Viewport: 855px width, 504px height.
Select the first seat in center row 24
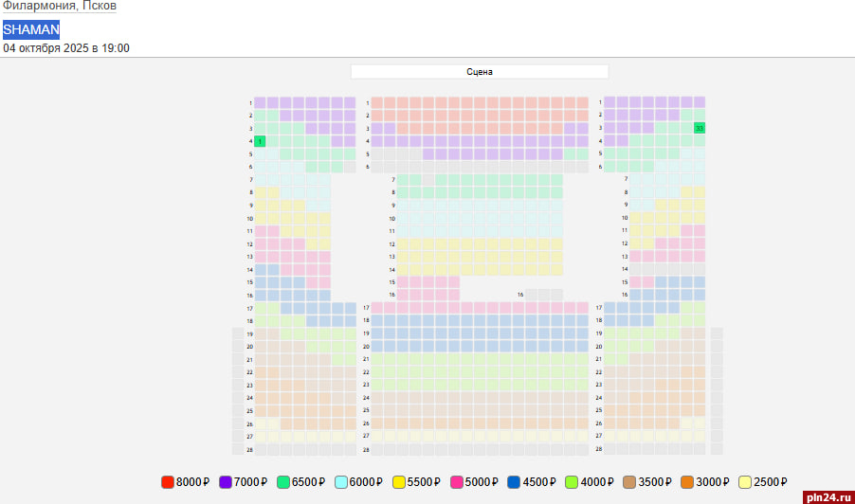tap(377, 398)
